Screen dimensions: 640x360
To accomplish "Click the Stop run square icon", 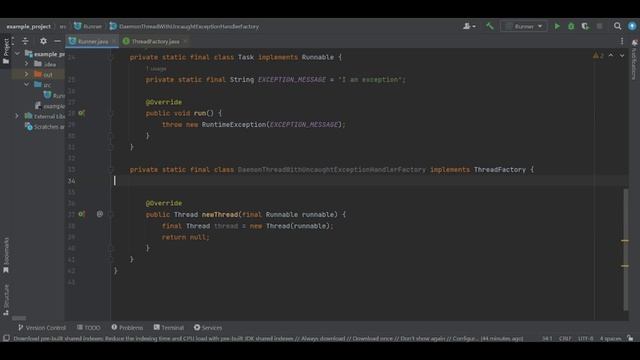I will [x=599, y=27].
